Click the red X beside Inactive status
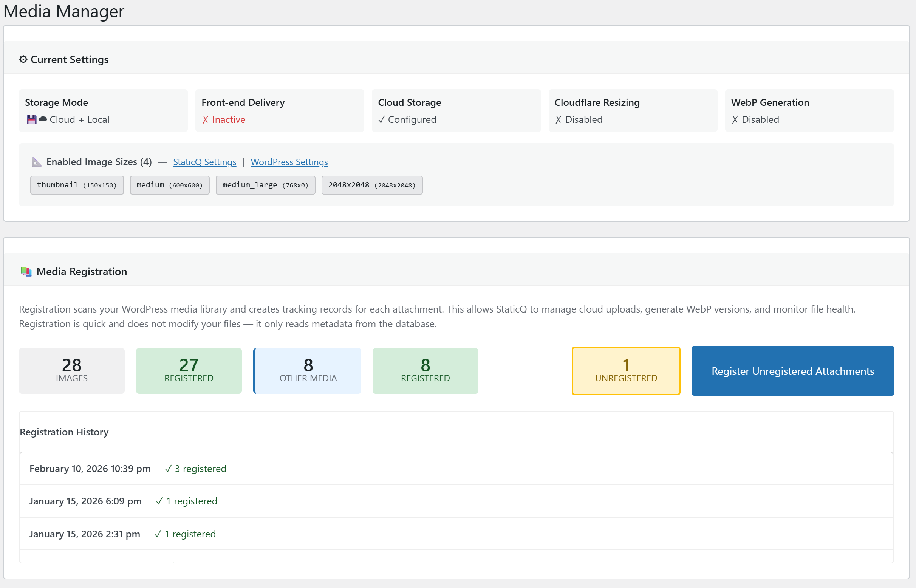This screenshot has height=588, width=916. 206,119
